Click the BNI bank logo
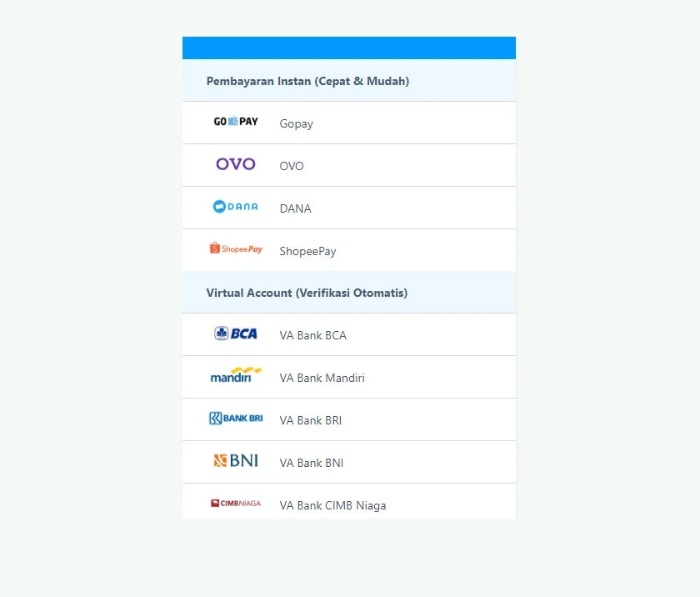Viewport: 700px width, 597px height. 236,461
